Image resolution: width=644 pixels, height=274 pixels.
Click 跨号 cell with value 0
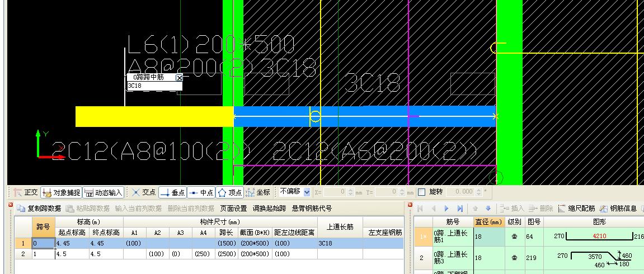tap(44, 243)
